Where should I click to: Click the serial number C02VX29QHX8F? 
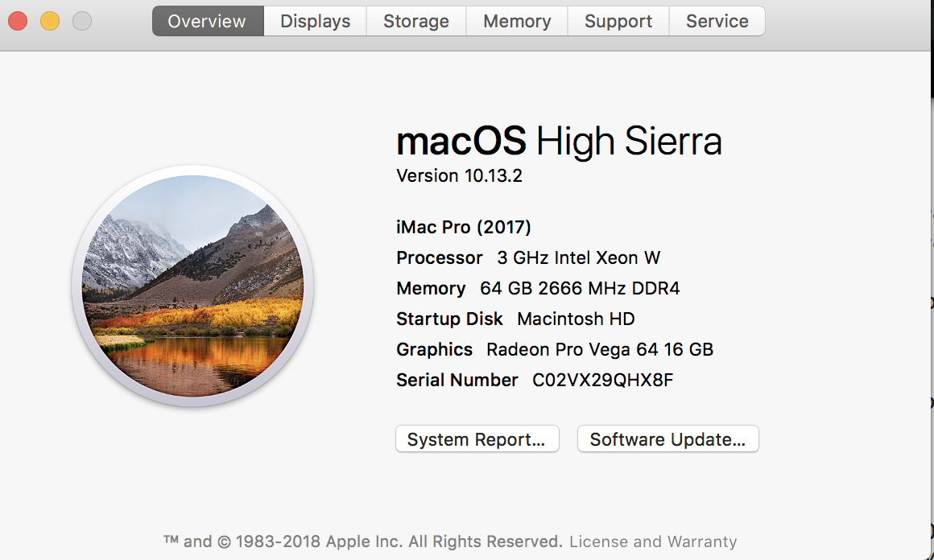[x=603, y=380]
